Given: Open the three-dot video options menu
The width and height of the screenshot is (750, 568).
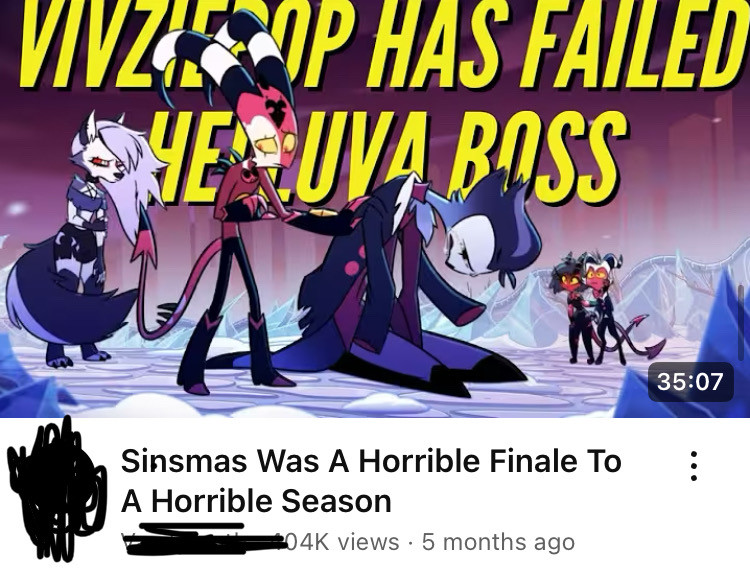Looking at the screenshot, I should (x=694, y=466).
